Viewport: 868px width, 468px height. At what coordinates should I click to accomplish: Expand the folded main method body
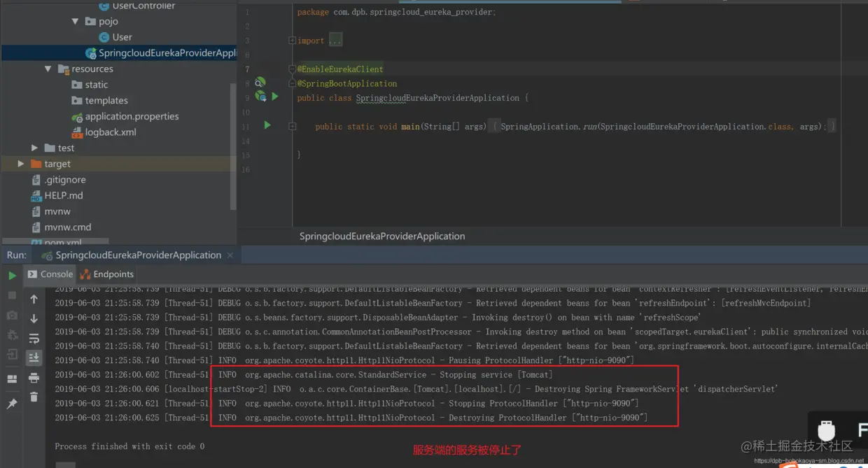click(292, 127)
